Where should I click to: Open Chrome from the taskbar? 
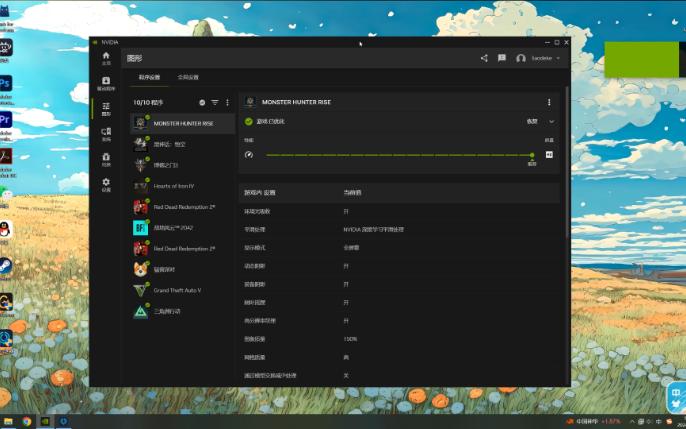(x=27, y=422)
